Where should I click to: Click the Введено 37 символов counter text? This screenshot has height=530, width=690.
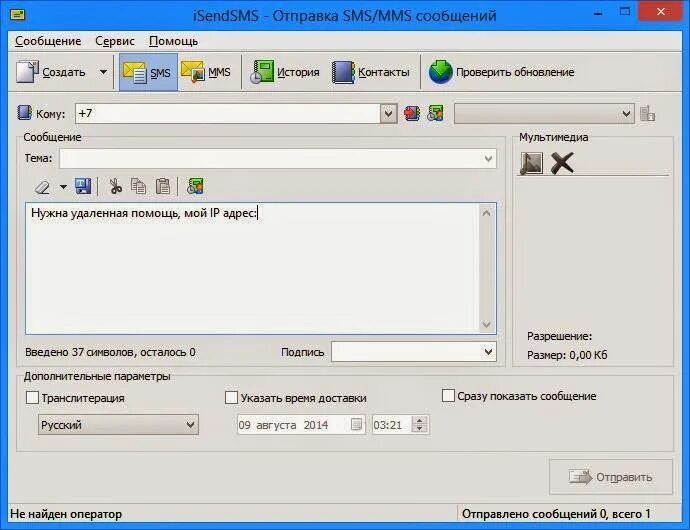pyautogui.click(x=110, y=352)
